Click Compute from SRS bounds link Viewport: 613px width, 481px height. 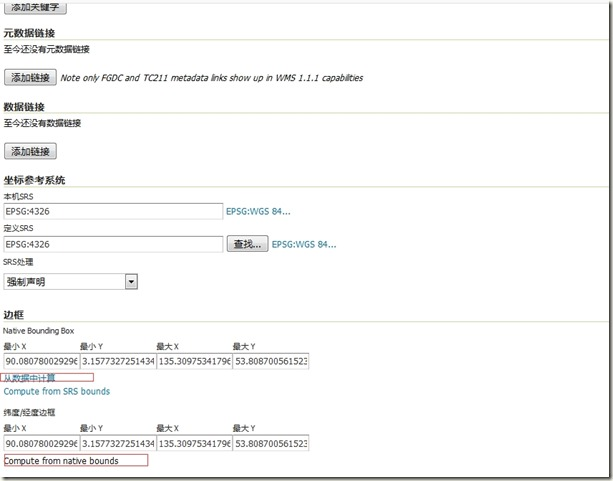pyautogui.click(x=57, y=391)
